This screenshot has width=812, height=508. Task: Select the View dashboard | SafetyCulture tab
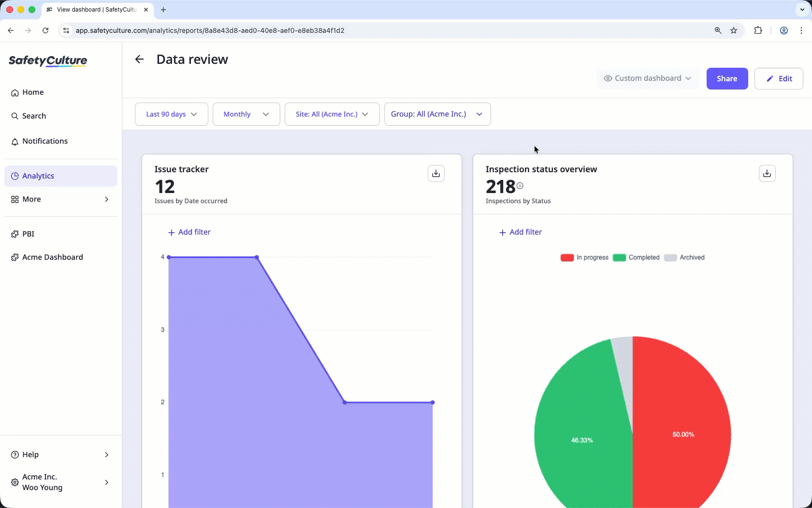click(x=97, y=10)
